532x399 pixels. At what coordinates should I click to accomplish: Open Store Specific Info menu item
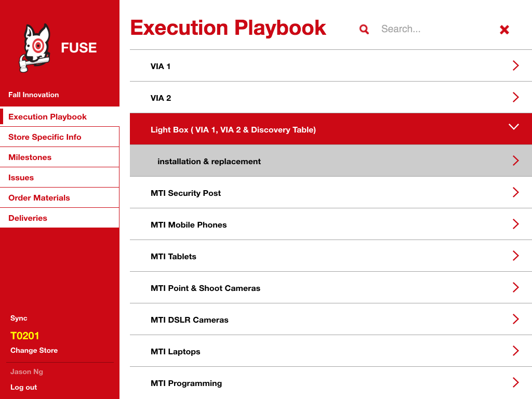(60, 137)
